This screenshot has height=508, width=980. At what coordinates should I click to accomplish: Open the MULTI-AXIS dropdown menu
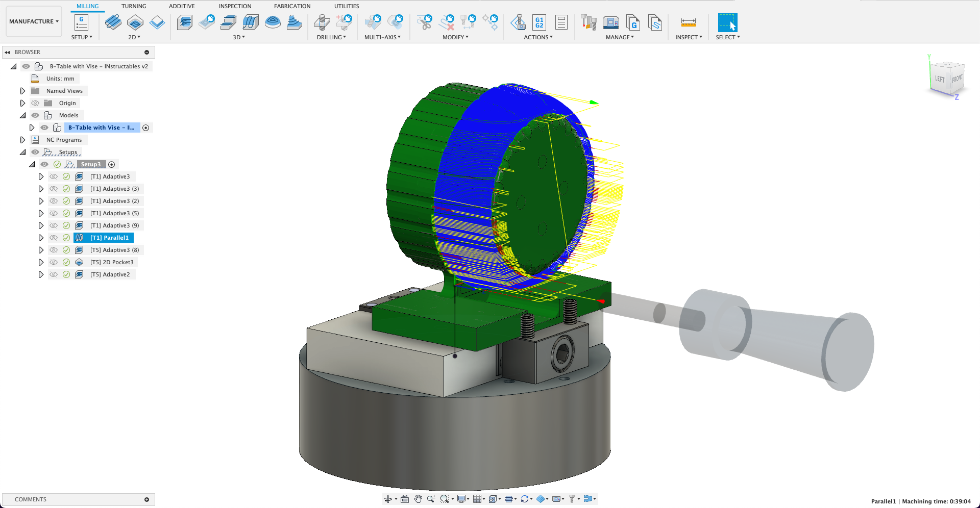coord(382,37)
